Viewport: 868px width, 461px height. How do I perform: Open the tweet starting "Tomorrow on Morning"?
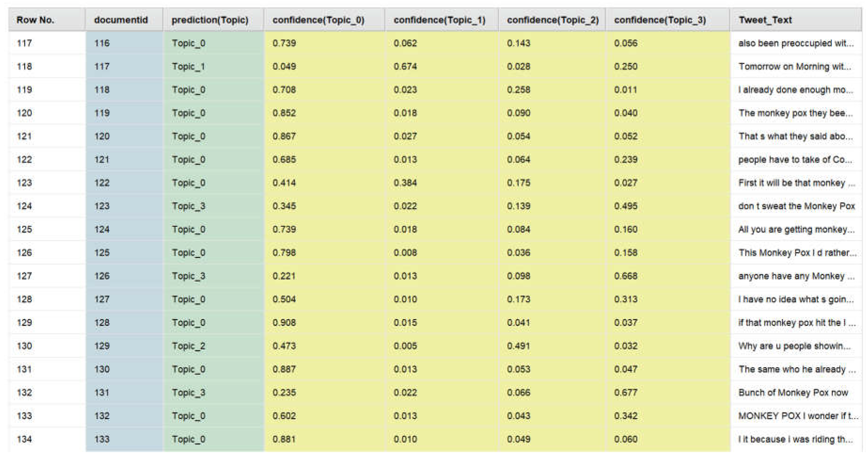[794, 66]
